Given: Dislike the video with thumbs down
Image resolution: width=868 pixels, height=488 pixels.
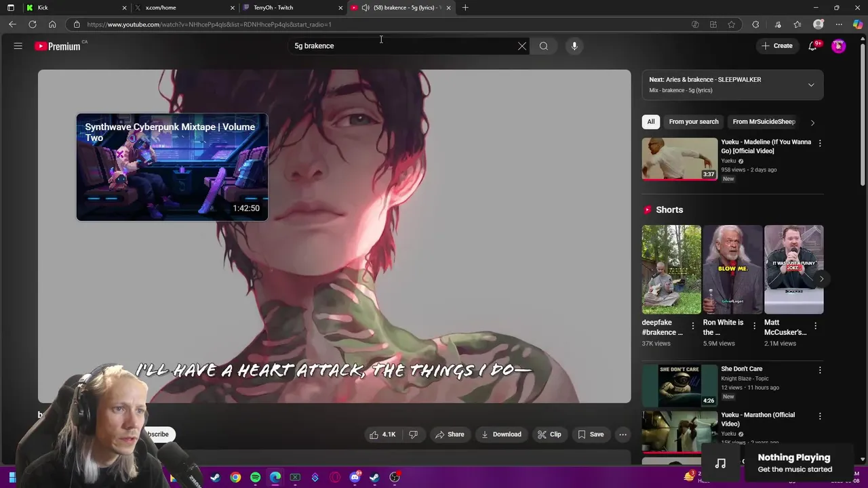Looking at the screenshot, I should (414, 434).
